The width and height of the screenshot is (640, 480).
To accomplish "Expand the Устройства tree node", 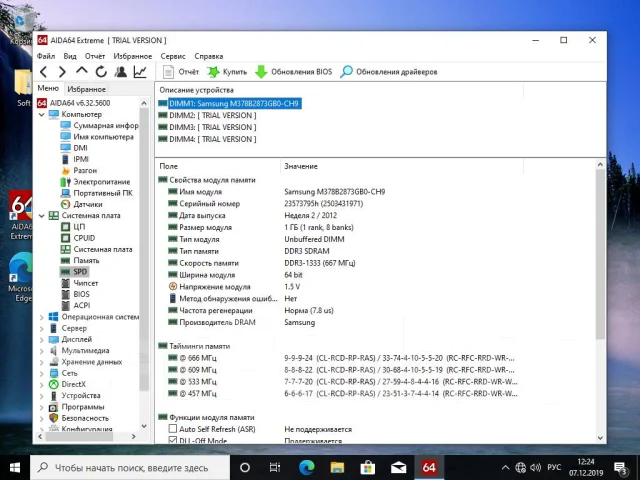I will (42, 396).
